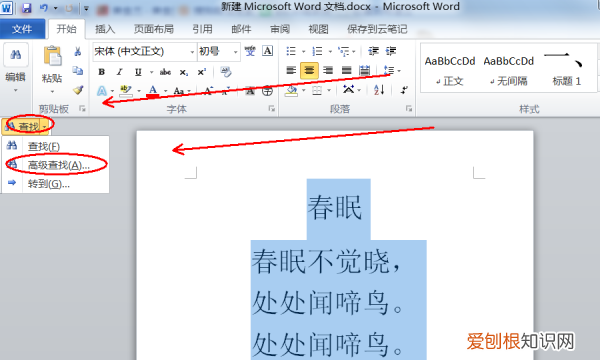Screen dimensions: 600x360
Task: Open the 邮件 tab
Action: (241, 29)
